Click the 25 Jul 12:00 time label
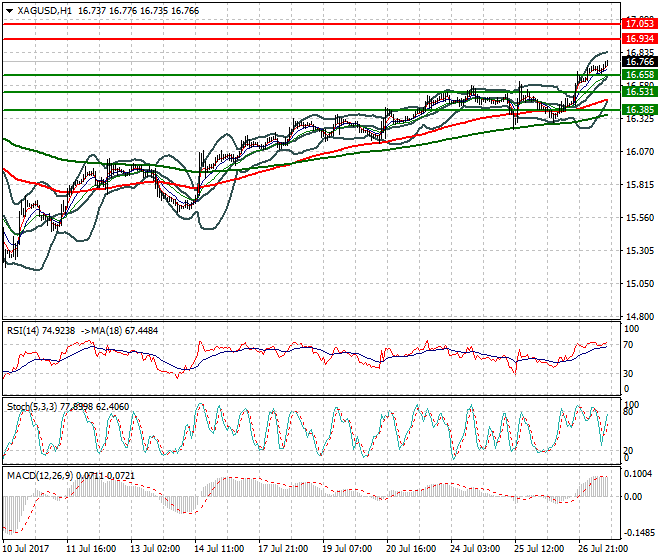 point(539,549)
